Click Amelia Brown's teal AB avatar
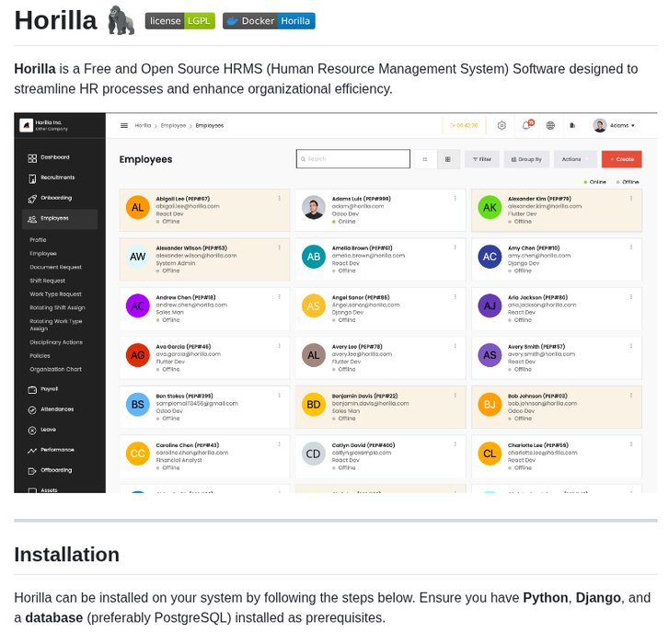 click(x=314, y=257)
